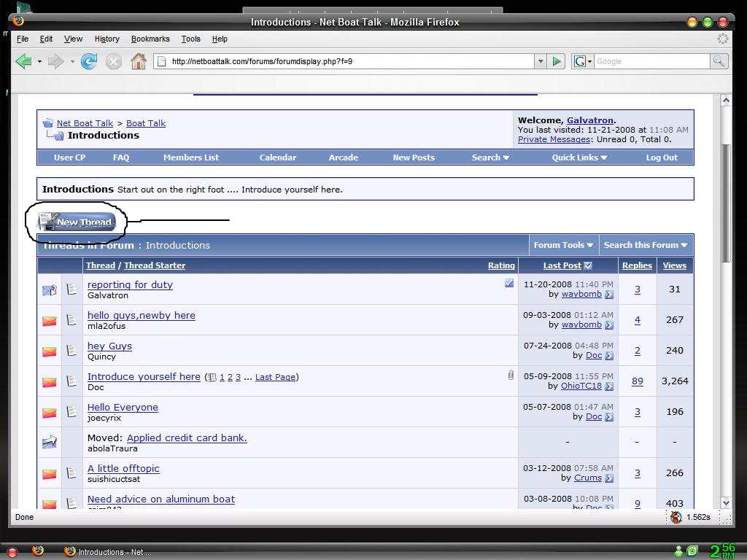
Task: Expand the Quick Links dropdown
Action: pyautogui.click(x=579, y=157)
